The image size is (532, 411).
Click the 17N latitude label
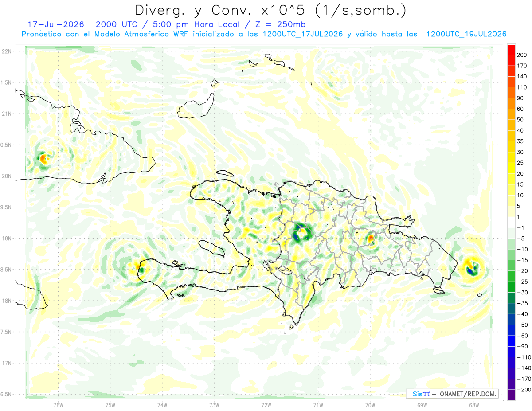pos(6,363)
